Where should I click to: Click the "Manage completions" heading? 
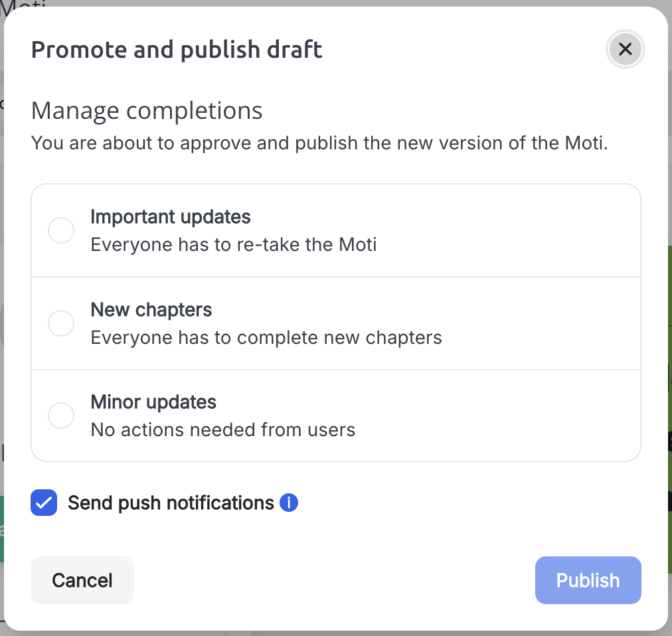coord(147,111)
